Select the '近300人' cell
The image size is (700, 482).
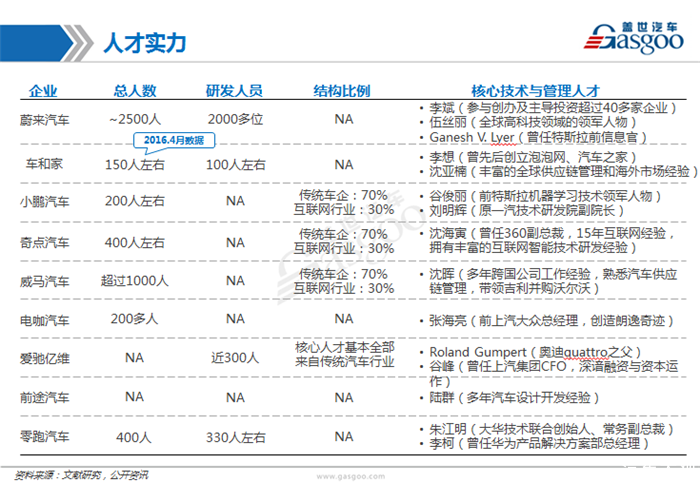coord(235,358)
